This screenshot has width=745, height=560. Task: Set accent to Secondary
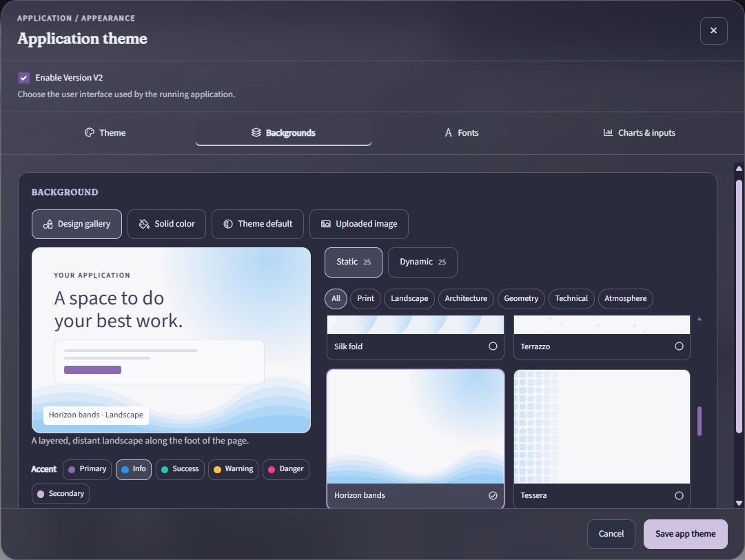pos(61,493)
